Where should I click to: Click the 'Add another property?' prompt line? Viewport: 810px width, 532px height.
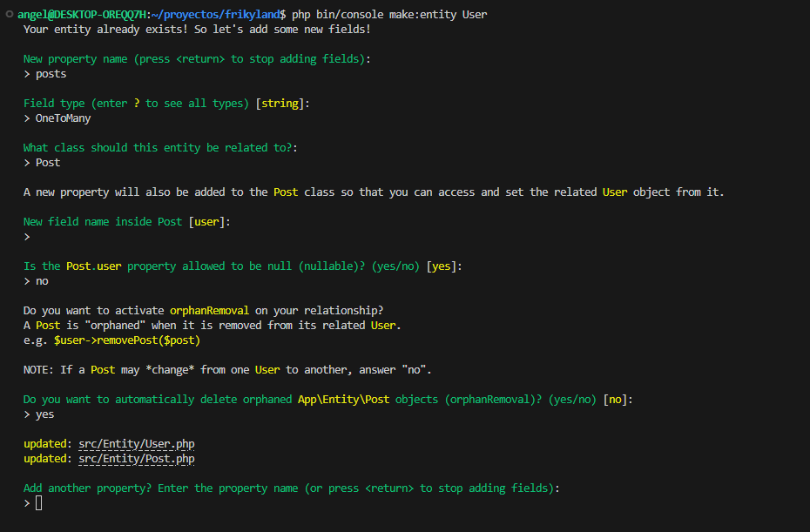291,488
